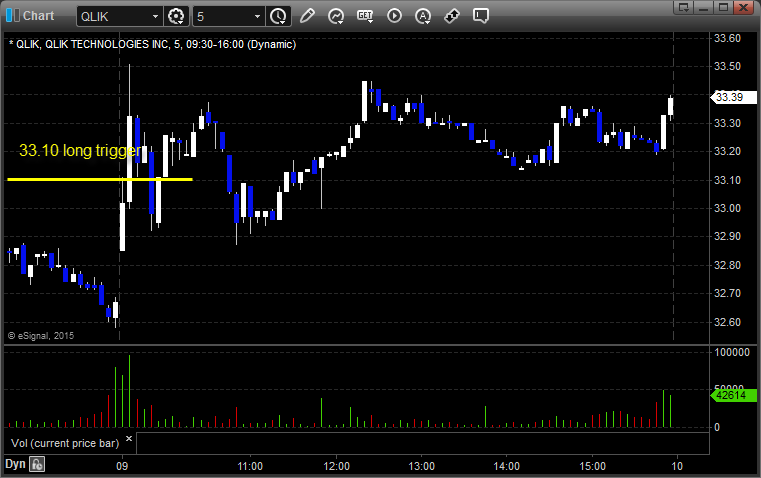
Task: Open the symbol settings gear icon
Action: [177, 16]
